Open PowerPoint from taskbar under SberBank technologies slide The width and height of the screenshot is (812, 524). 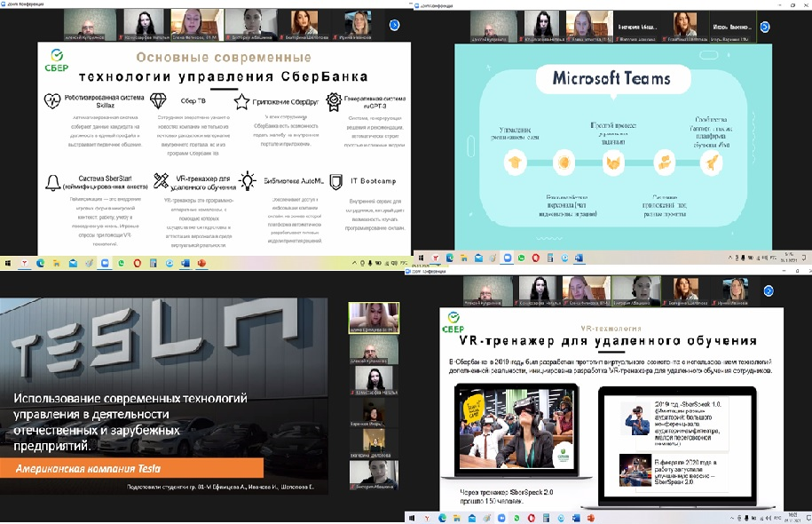(x=201, y=264)
